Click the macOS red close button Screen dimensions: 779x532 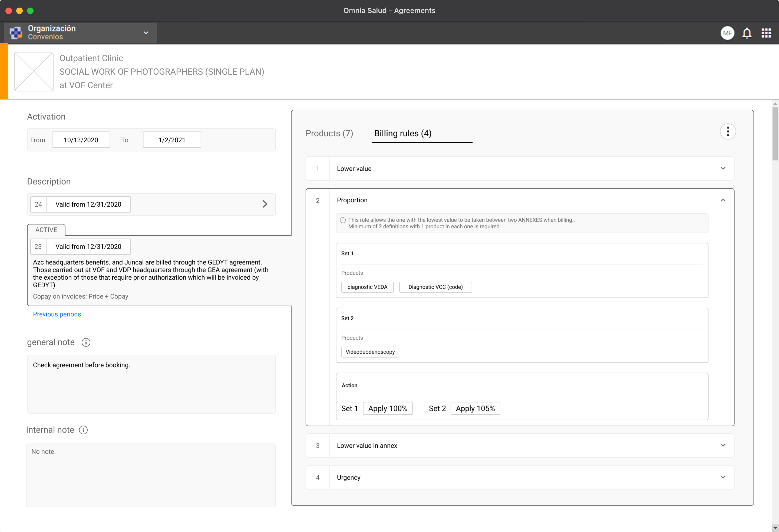coord(9,11)
